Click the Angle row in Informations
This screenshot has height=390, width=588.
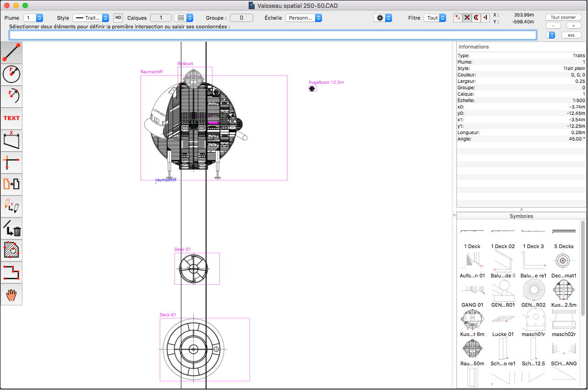(x=522, y=139)
